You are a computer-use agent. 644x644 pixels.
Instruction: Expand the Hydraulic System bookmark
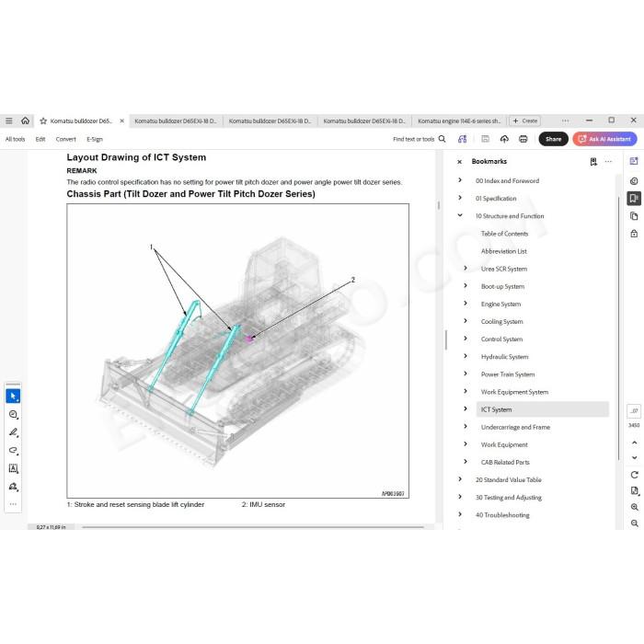pos(465,356)
